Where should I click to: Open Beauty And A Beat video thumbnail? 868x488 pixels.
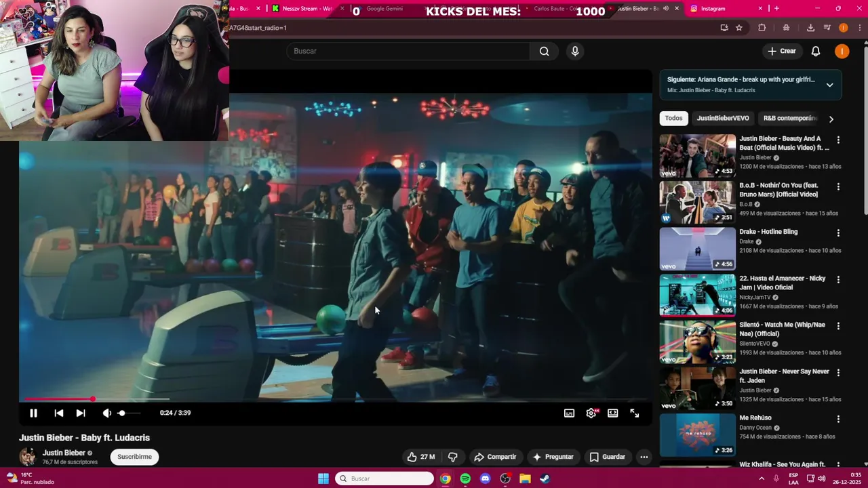(x=697, y=156)
